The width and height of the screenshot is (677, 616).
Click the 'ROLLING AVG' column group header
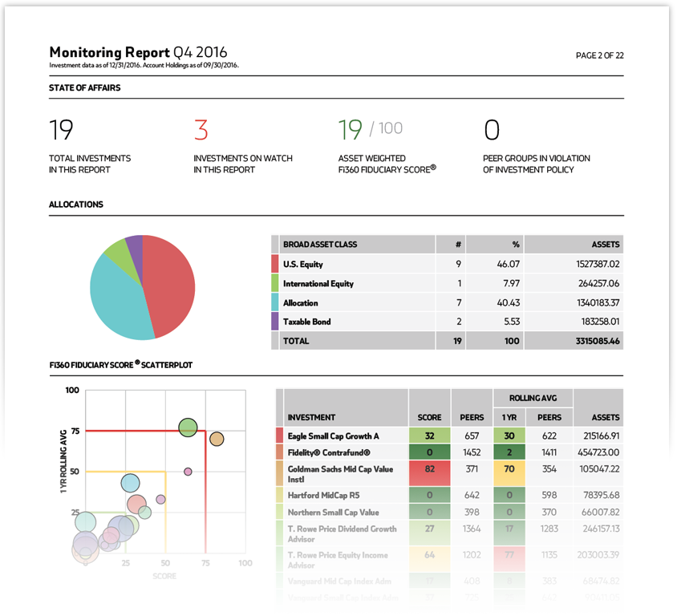point(533,398)
